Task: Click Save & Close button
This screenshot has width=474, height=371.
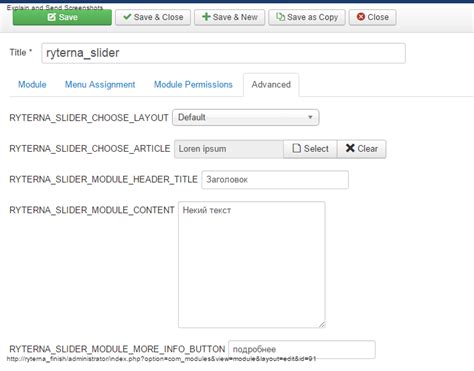Action: [x=153, y=17]
